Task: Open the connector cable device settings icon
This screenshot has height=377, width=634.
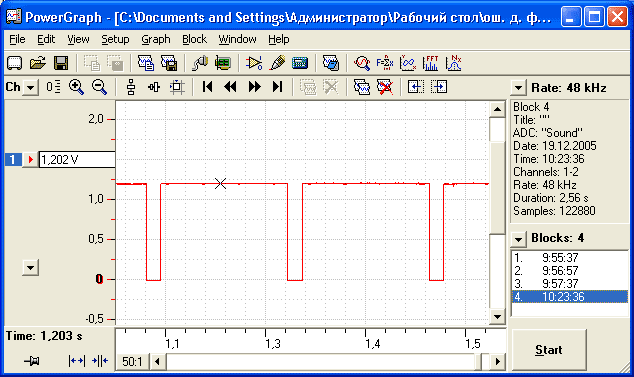Action: 200,63
